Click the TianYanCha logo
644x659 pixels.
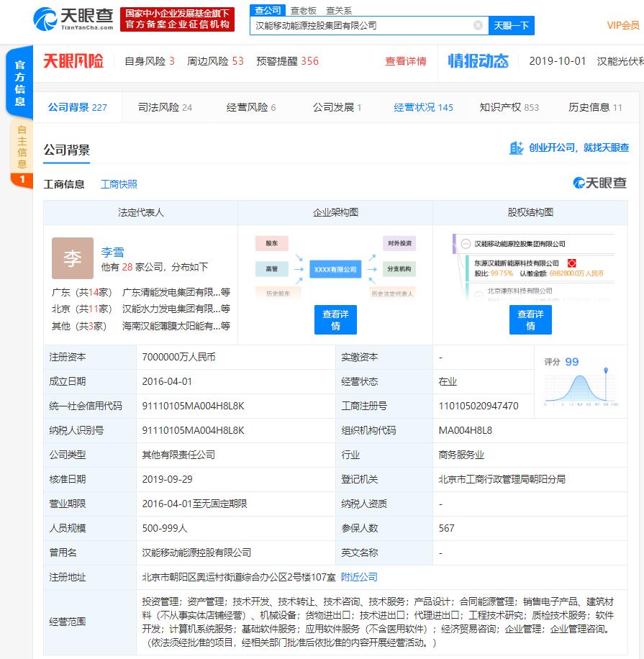click(73, 19)
